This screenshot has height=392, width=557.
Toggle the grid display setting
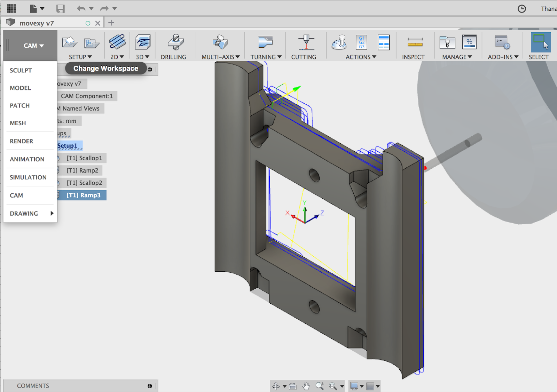point(370,386)
